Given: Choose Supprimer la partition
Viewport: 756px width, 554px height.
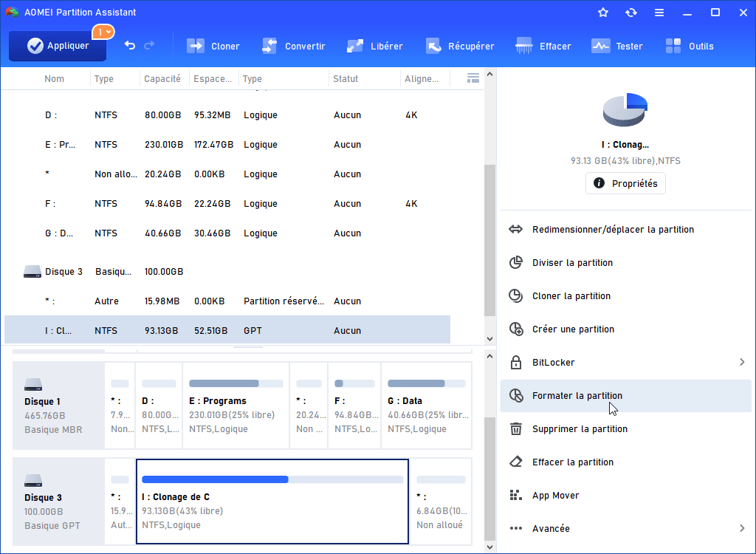Looking at the screenshot, I should (625, 428).
